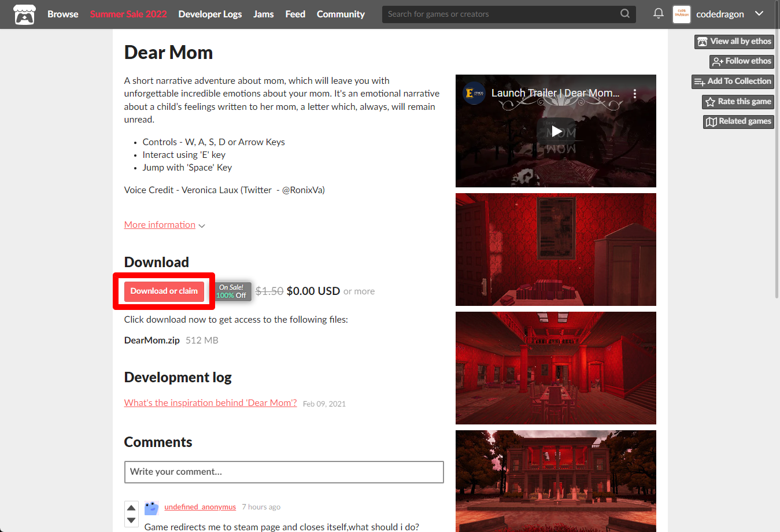The image size is (780, 532).
Task: Click the Dear Mom page title
Action: (168, 53)
